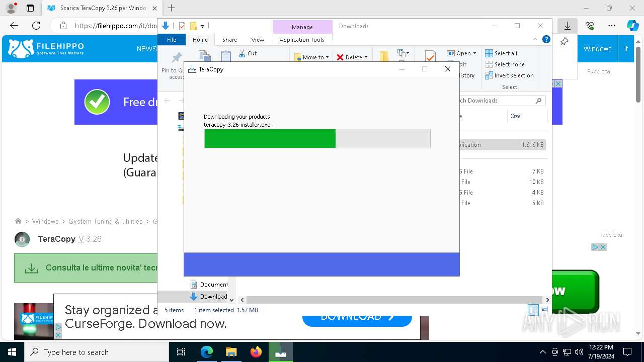Viewport: 644px width, 362px height.
Task: Open Windows breadcrumb link on FileHippo
Action: click(x=45, y=221)
